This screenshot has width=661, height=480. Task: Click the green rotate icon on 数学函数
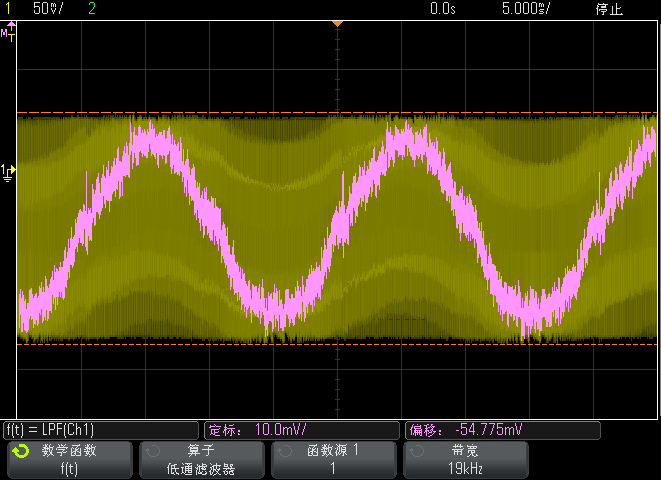pos(21,451)
